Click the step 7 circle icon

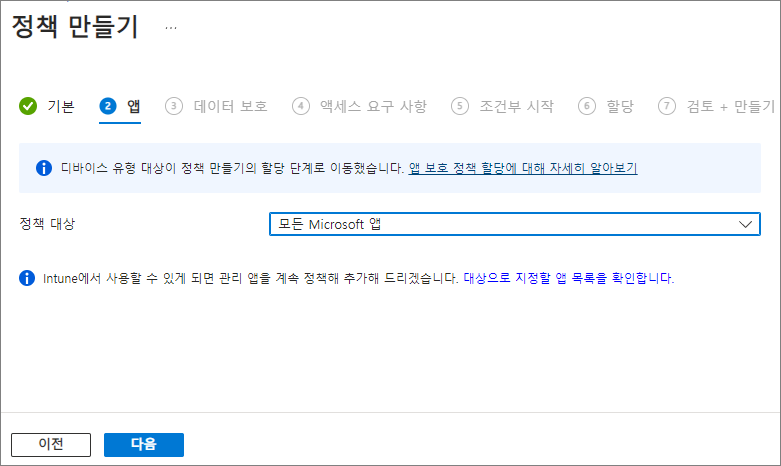pyautogui.click(x=667, y=106)
